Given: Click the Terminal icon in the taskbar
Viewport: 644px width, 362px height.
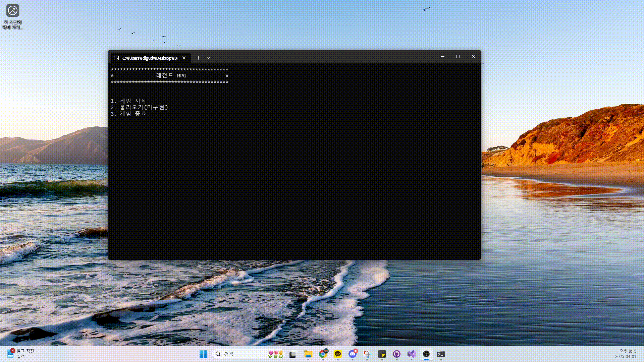Looking at the screenshot, I should pyautogui.click(x=441, y=354).
